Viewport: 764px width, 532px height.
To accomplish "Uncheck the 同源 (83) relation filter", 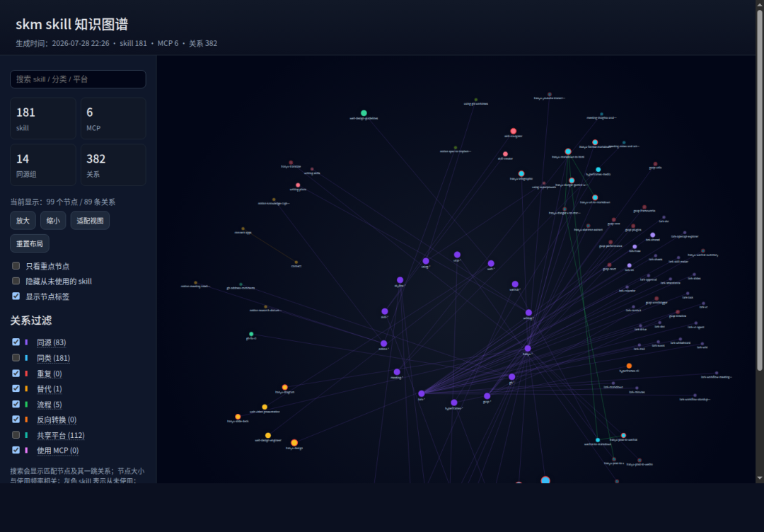I will (16, 342).
